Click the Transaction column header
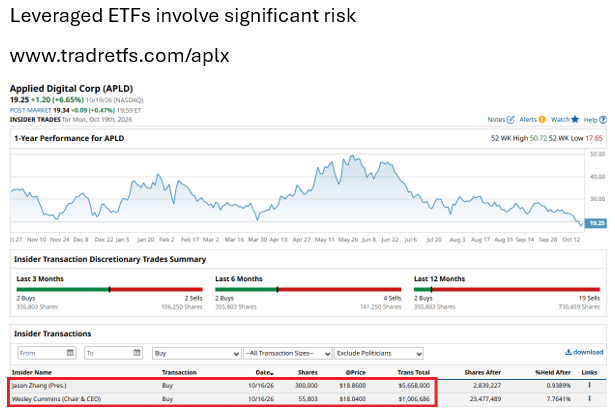Screen dimensions: 615x413 (179, 373)
